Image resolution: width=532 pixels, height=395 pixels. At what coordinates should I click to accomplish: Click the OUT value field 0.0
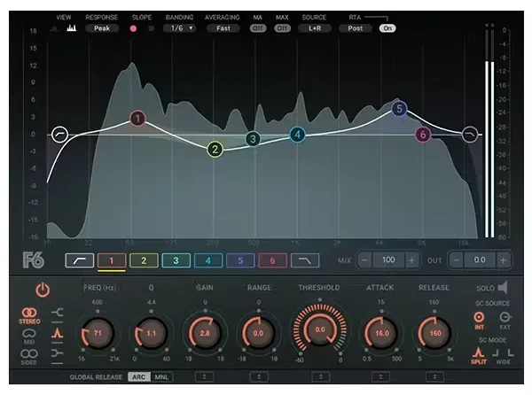click(480, 260)
